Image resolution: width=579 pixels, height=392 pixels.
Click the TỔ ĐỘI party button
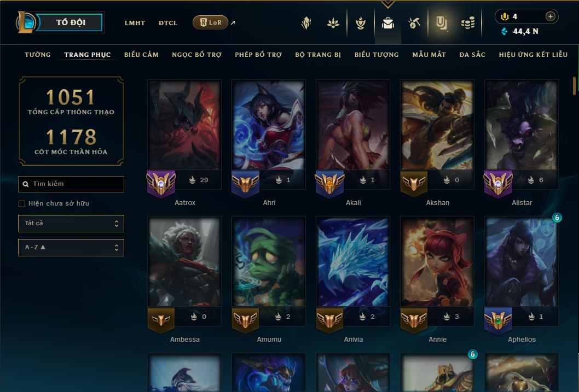click(70, 22)
